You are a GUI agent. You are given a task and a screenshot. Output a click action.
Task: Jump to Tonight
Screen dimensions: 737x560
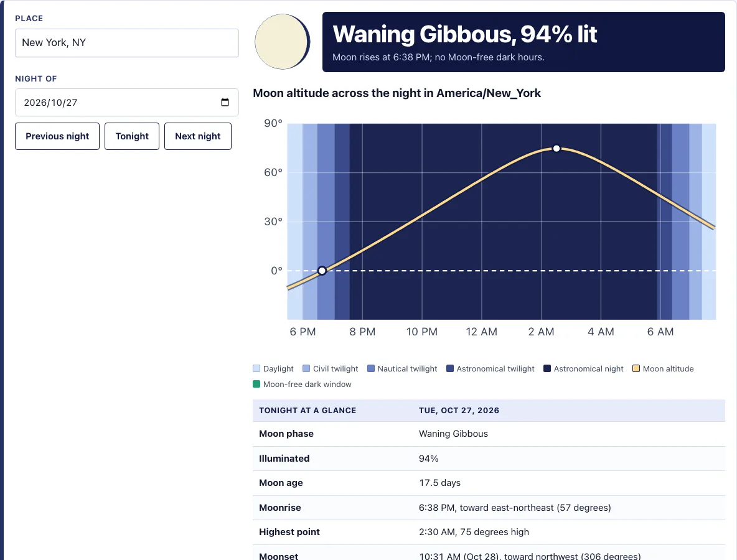point(132,136)
